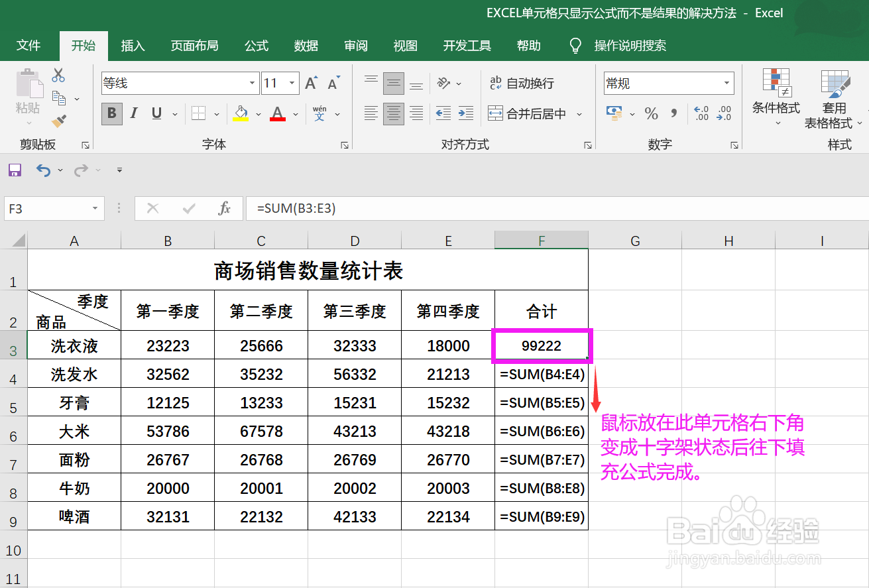Click formula bar with =SUM(B3:E3)

[557, 208]
